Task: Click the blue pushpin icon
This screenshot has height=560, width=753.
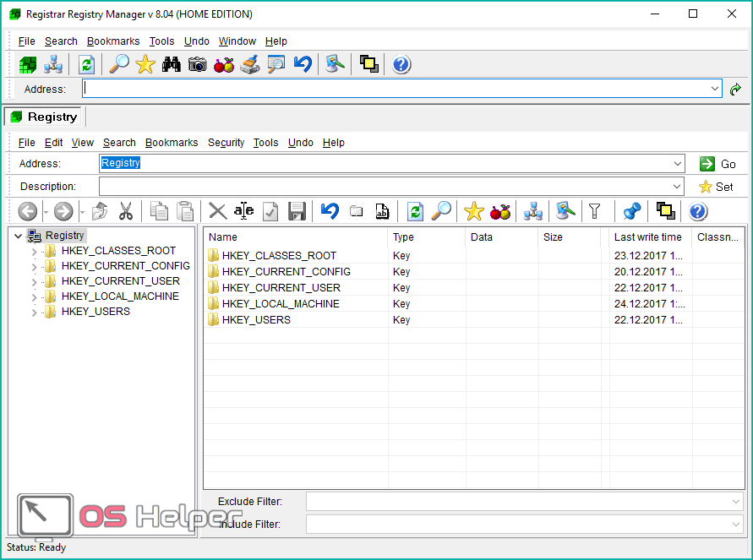Action: [x=631, y=211]
